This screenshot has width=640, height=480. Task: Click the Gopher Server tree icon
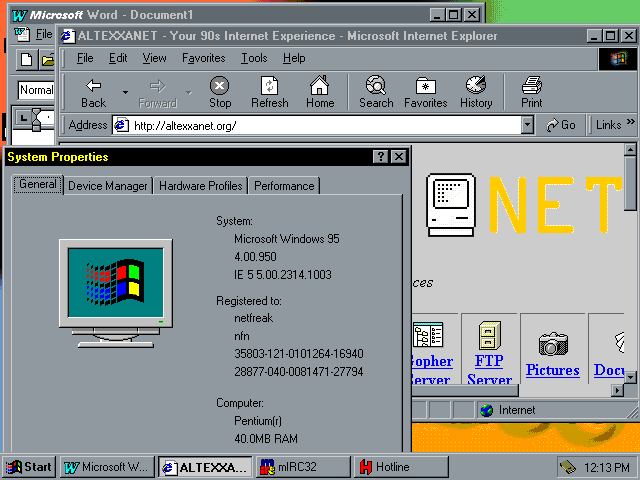pos(428,335)
